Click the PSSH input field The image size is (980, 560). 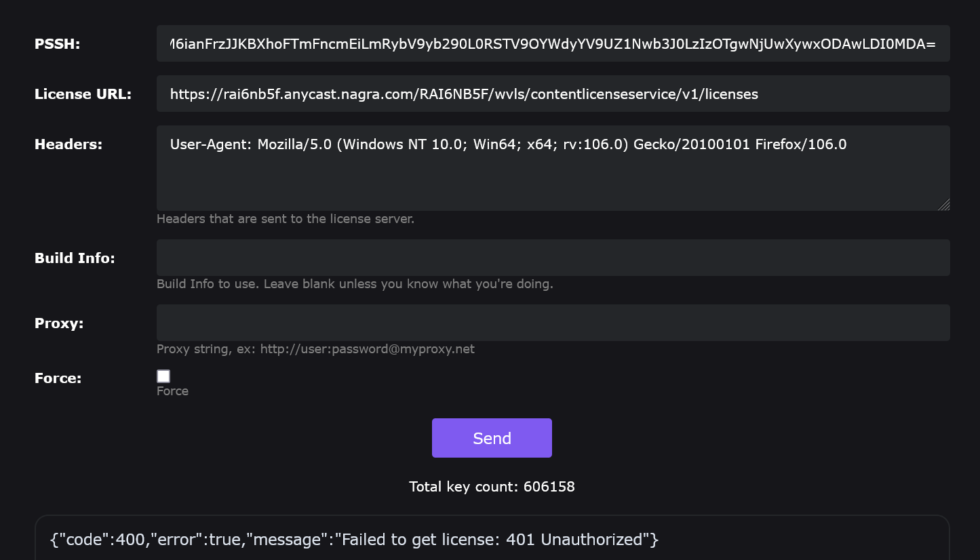[553, 44]
